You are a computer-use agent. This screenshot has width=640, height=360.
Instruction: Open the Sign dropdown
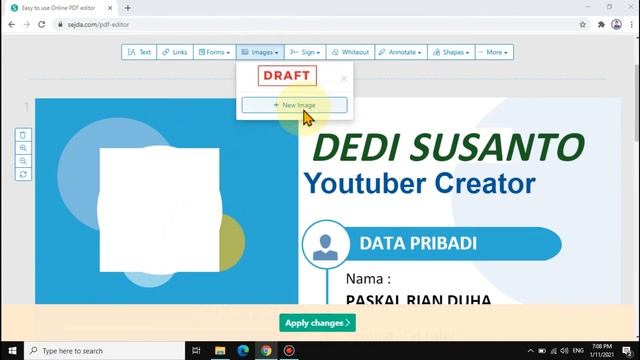[x=305, y=52]
